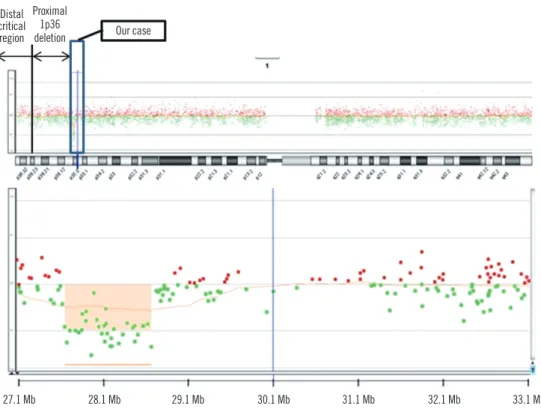Click the horizontal scrollbar below the lower plot
This screenshot has width=541, height=409.
274,373
